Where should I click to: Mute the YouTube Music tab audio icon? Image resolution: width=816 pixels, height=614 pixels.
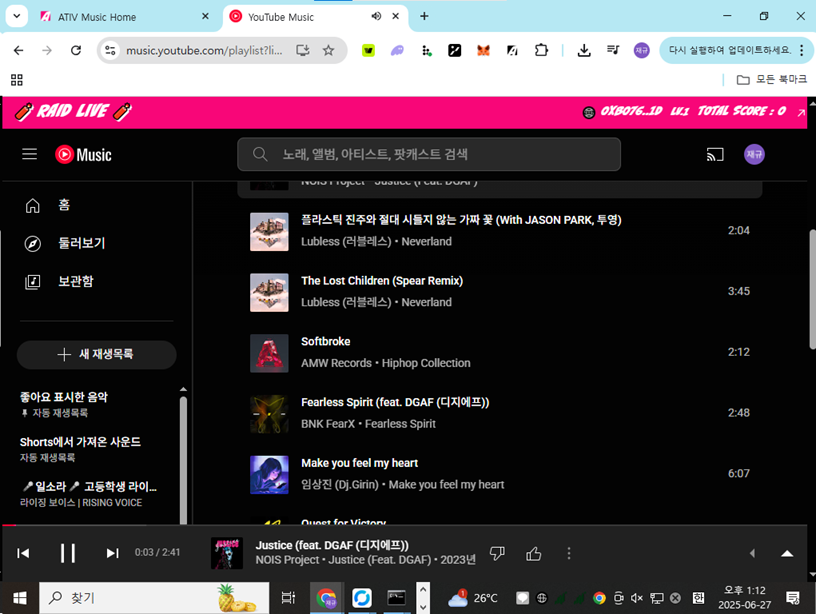[376, 16]
